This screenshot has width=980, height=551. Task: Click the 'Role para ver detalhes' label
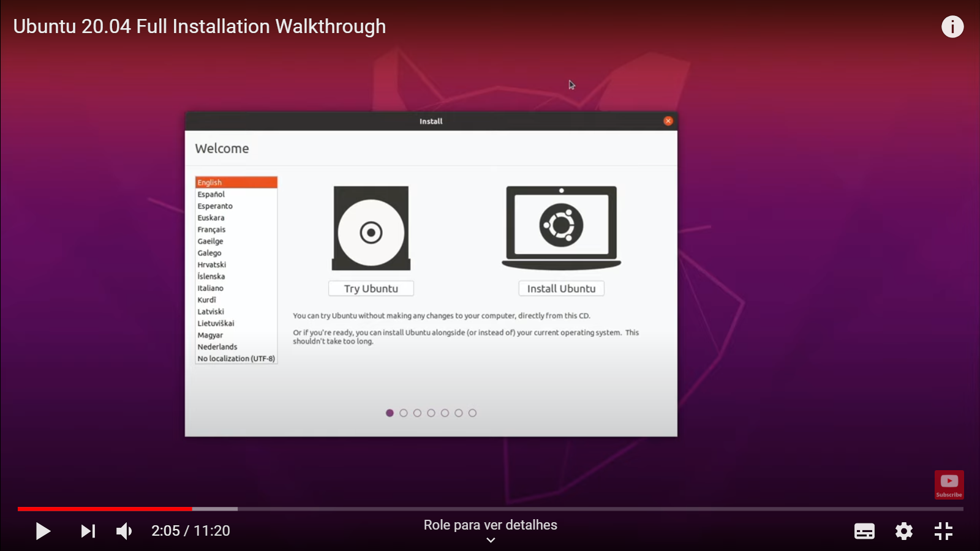[x=491, y=525]
